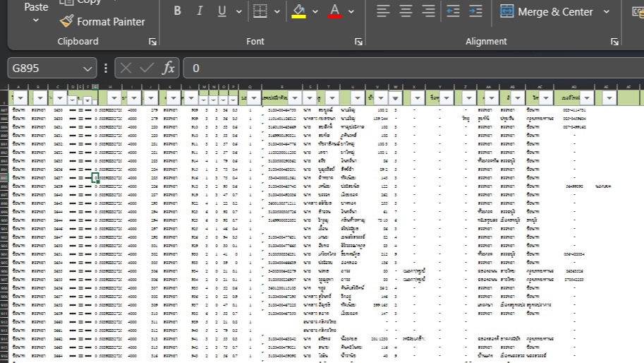644x363 pixels.
Task: Open the Fill Color palette arrow
Action: (x=315, y=11)
